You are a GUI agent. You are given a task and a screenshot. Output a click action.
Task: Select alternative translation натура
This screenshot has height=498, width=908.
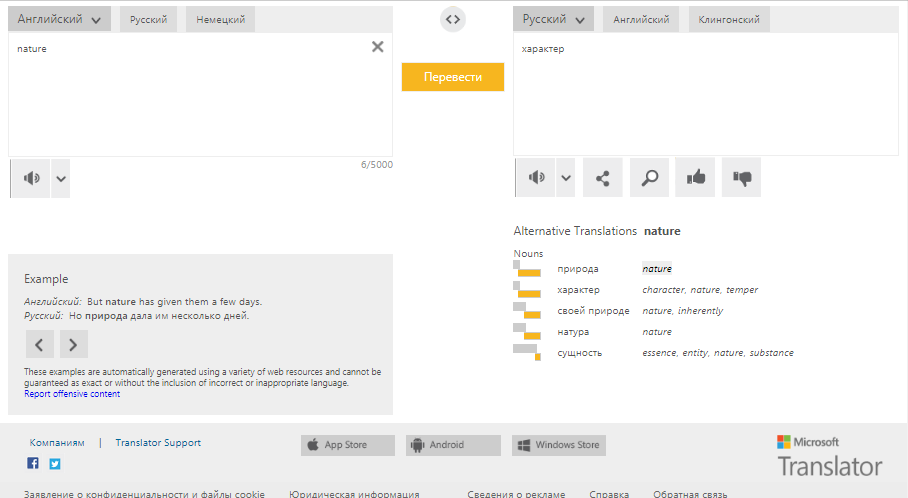pos(573,332)
